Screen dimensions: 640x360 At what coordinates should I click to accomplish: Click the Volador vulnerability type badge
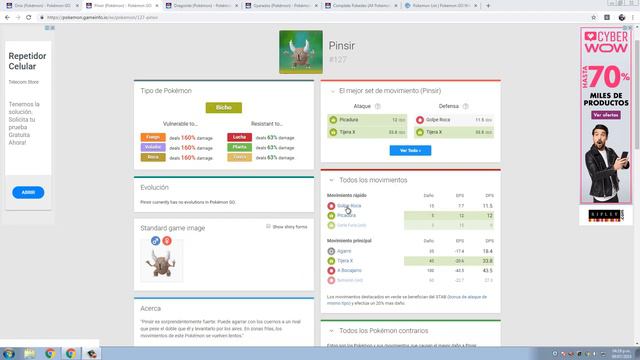pos(153,147)
